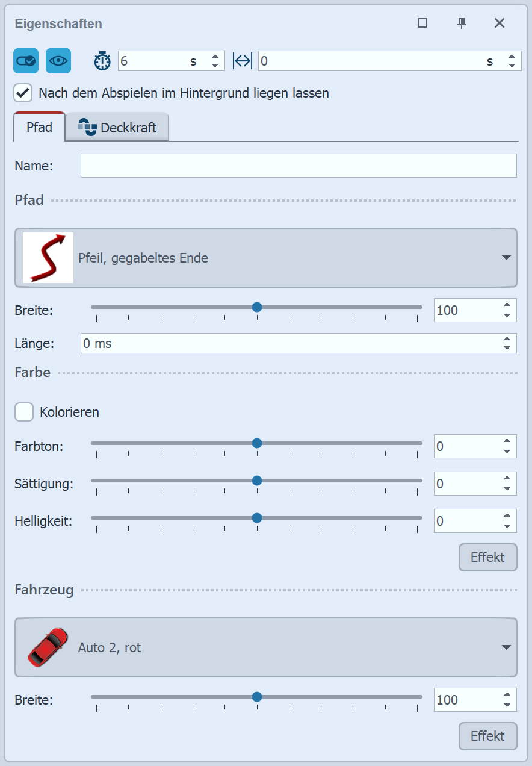Click the stopwatch duration icon
Screen dimensions: 532x766
click(103, 61)
